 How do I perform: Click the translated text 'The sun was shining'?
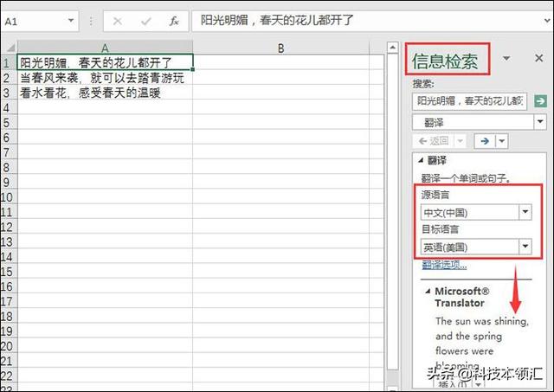482,321
